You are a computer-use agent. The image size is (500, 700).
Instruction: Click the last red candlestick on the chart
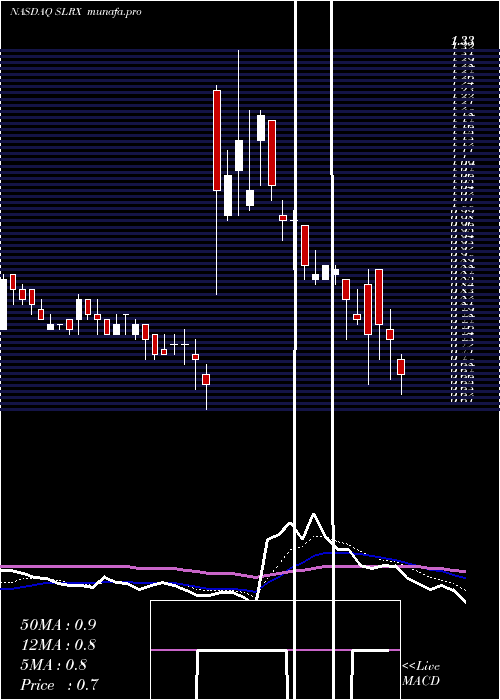coord(401,367)
